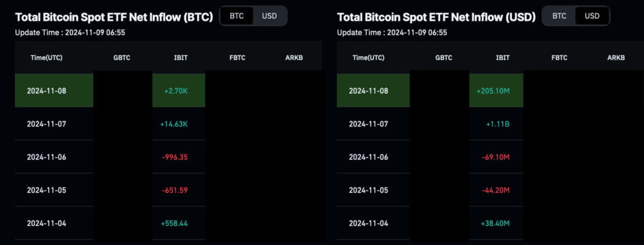The image size is (644, 245).
Task: Click FBTC column header in BTC table
Action: click(x=237, y=57)
